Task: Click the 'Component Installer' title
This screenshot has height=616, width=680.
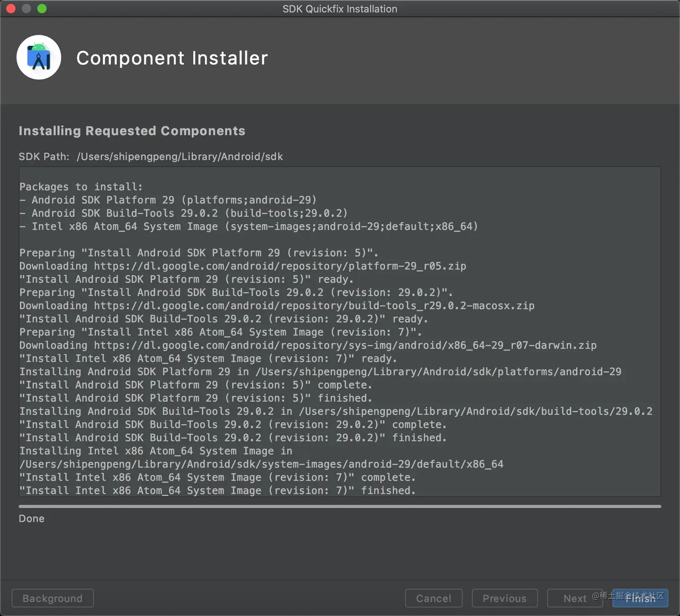Action: pos(172,58)
